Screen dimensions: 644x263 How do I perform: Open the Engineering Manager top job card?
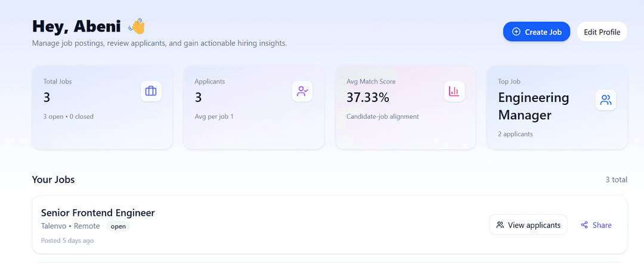pos(556,107)
